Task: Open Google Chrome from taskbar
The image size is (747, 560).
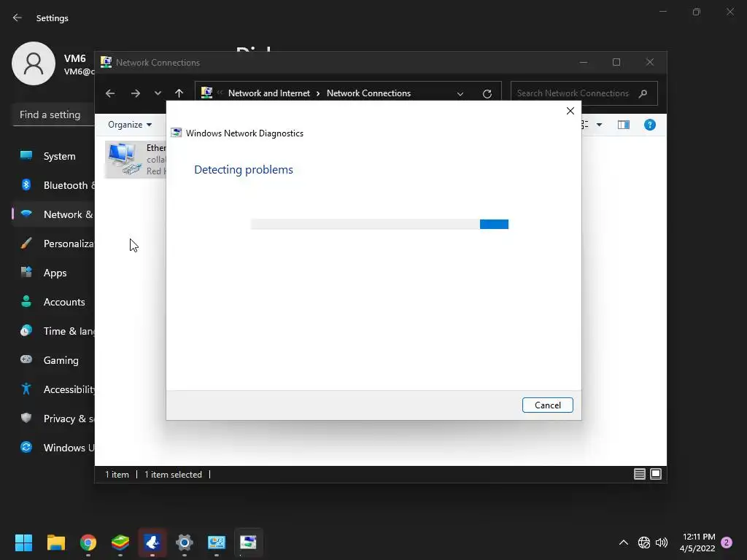Action: click(x=88, y=542)
